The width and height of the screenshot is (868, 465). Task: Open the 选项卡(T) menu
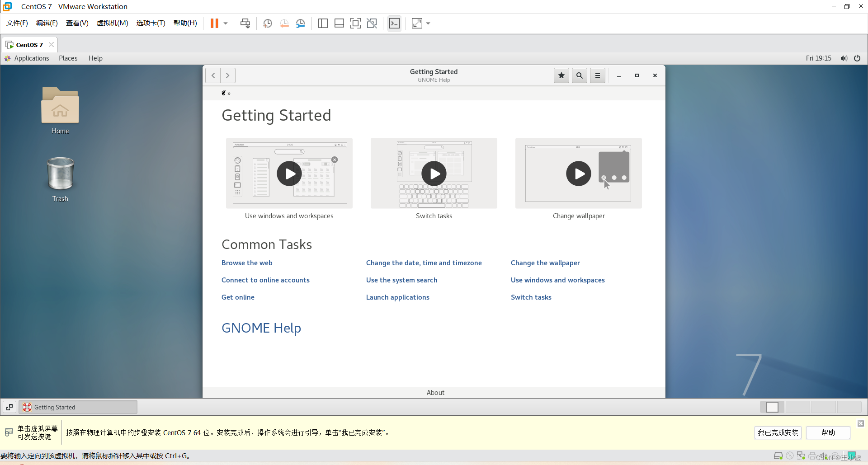click(x=151, y=23)
